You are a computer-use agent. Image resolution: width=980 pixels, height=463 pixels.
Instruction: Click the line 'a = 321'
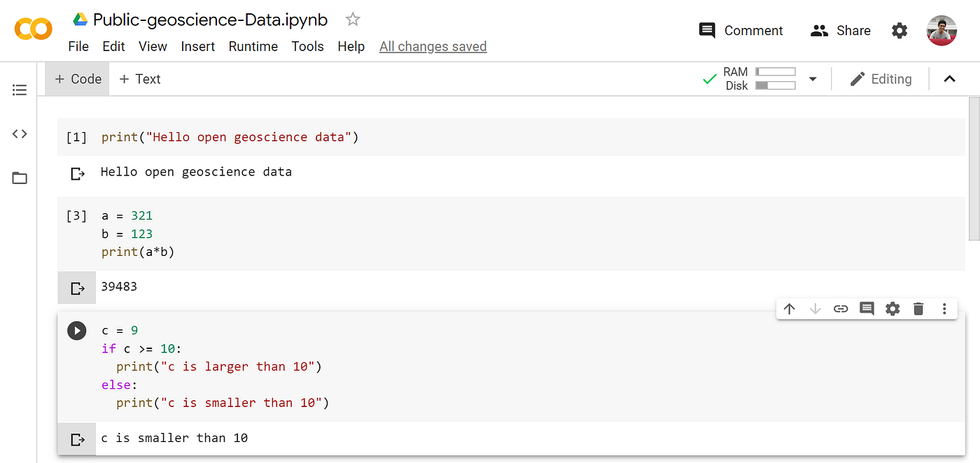pos(127,215)
